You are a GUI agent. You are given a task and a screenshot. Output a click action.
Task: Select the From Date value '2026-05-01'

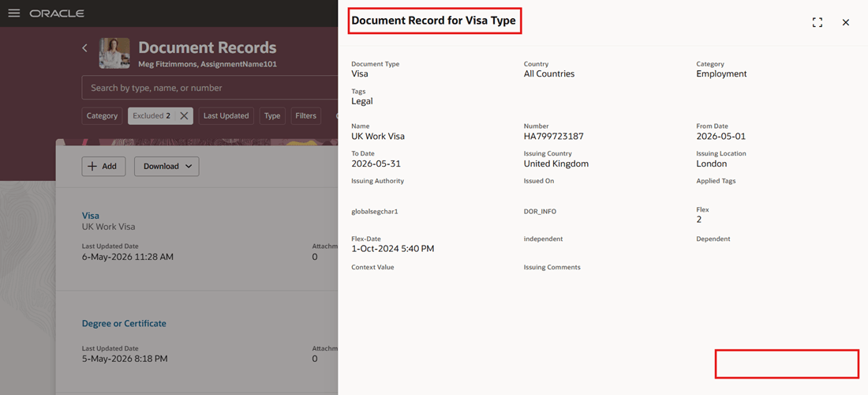tap(720, 137)
